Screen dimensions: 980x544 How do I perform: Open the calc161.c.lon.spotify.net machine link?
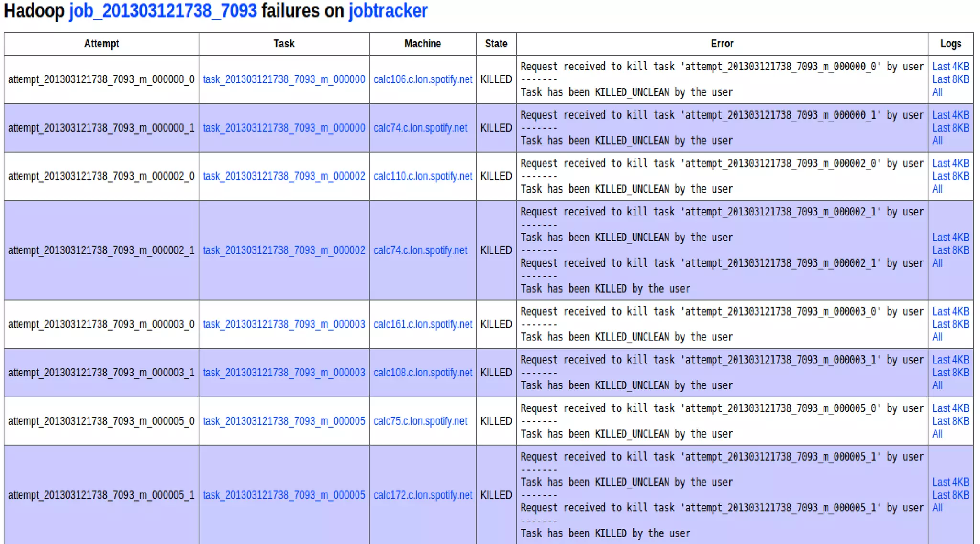tap(423, 324)
